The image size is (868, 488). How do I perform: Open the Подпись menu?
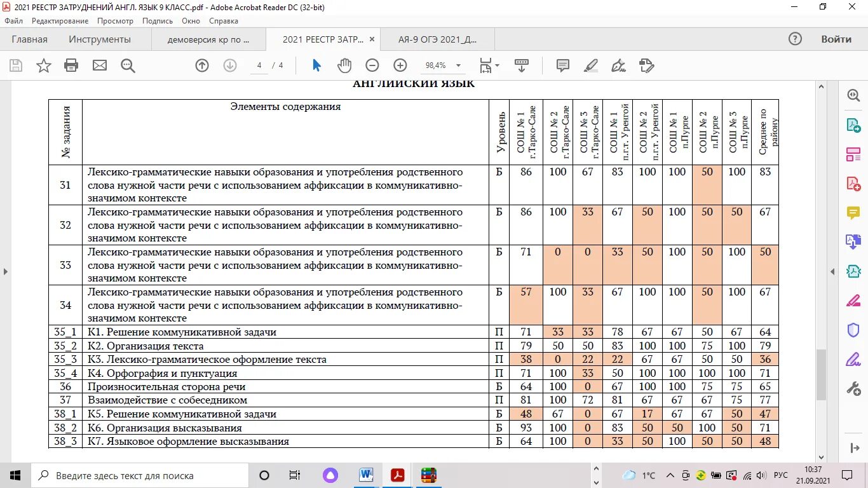[x=158, y=21]
